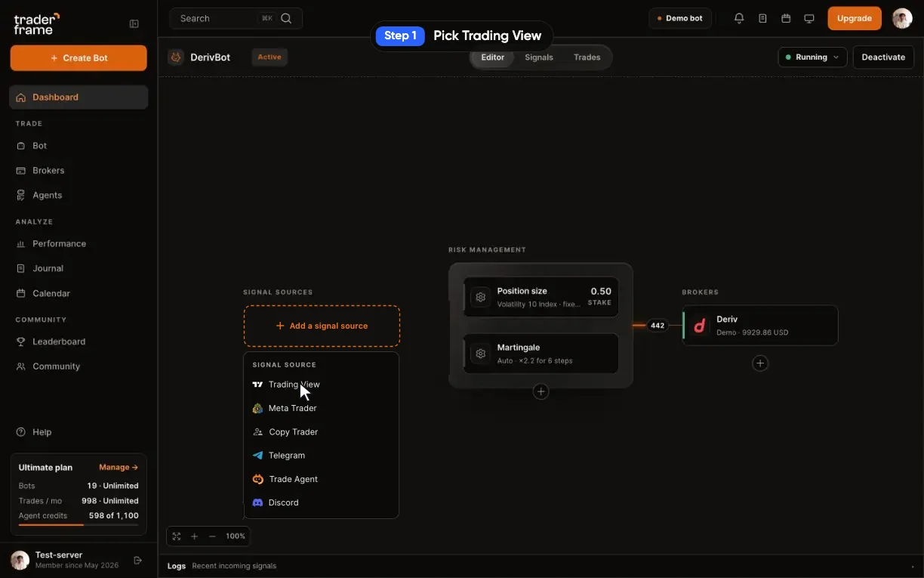The image size is (924, 578).
Task: Open the Demo bot selector
Action: click(680, 18)
